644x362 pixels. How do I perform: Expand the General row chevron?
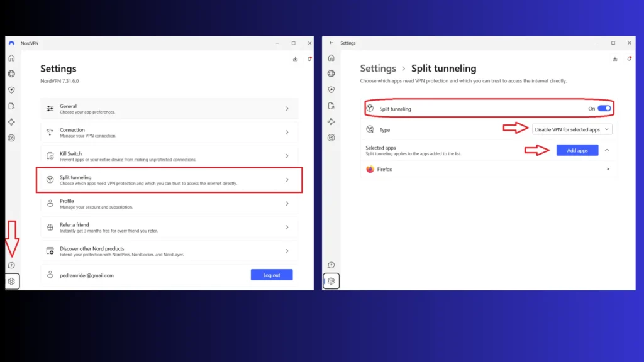pyautogui.click(x=287, y=109)
